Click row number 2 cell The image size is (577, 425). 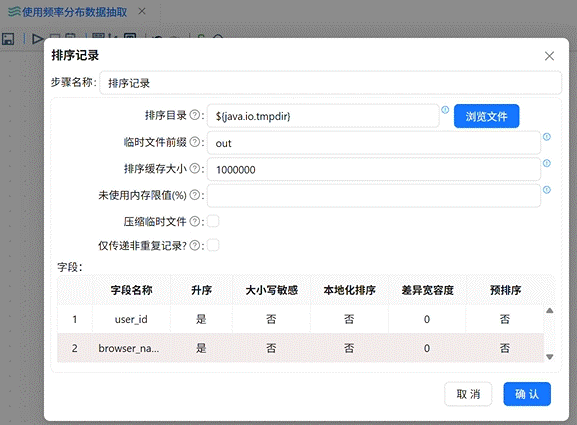[x=75, y=348]
